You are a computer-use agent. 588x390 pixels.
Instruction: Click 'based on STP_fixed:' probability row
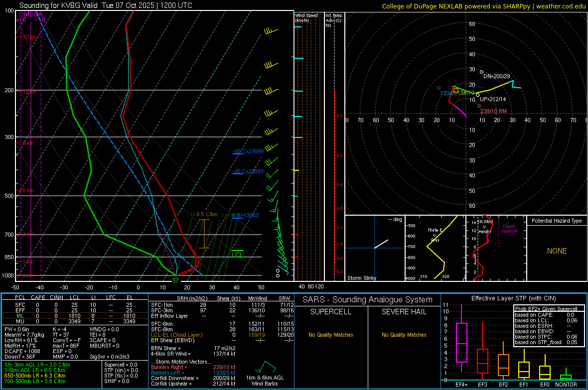pyautogui.click(x=546, y=342)
